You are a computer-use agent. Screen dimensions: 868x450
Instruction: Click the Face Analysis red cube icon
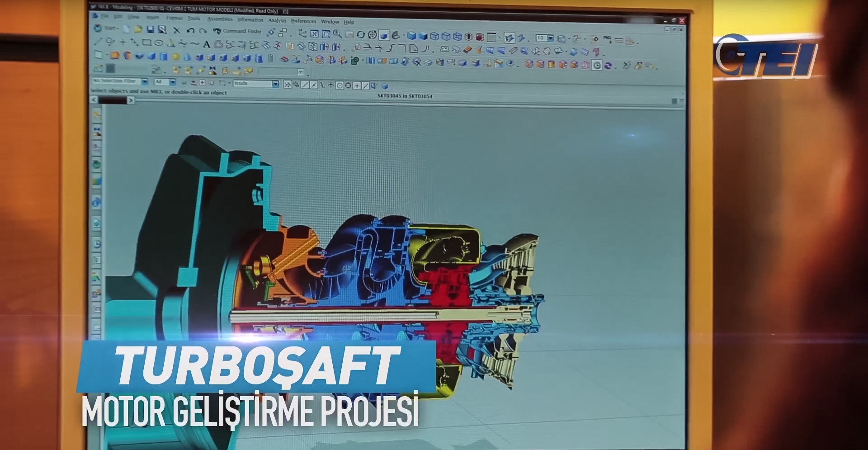(480, 37)
